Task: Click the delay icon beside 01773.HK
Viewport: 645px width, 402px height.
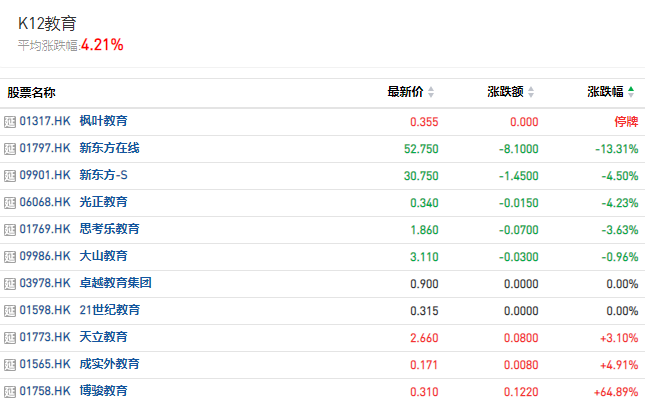Action: click(10, 338)
